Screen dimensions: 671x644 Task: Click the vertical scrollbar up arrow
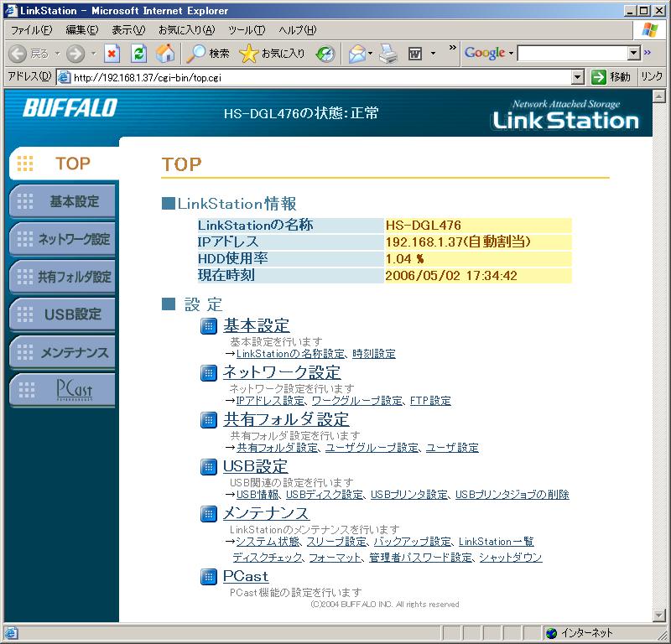658,96
